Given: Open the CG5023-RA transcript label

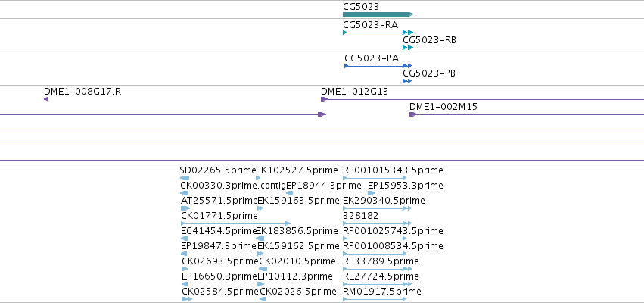Looking at the screenshot, I should [x=370, y=24].
